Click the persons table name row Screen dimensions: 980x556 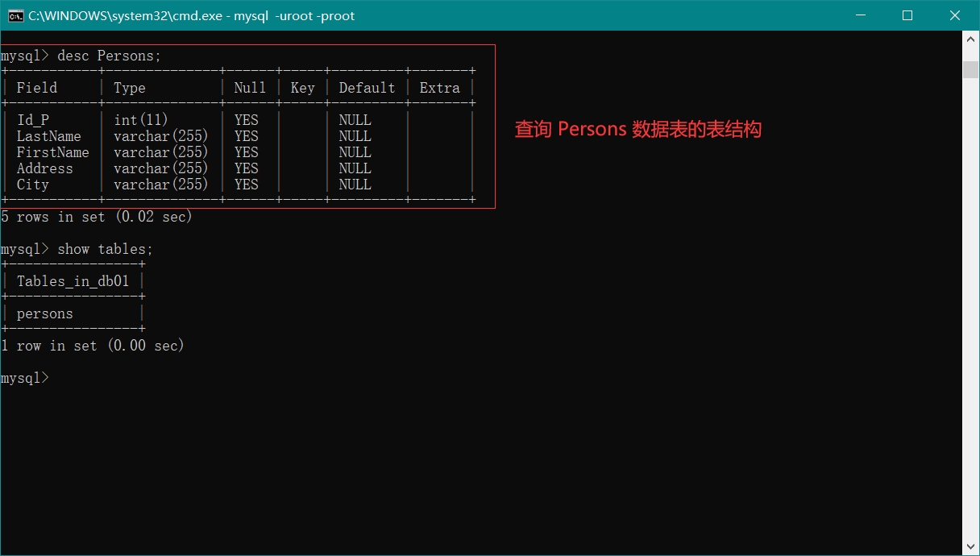pyautogui.click(x=45, y=313)
